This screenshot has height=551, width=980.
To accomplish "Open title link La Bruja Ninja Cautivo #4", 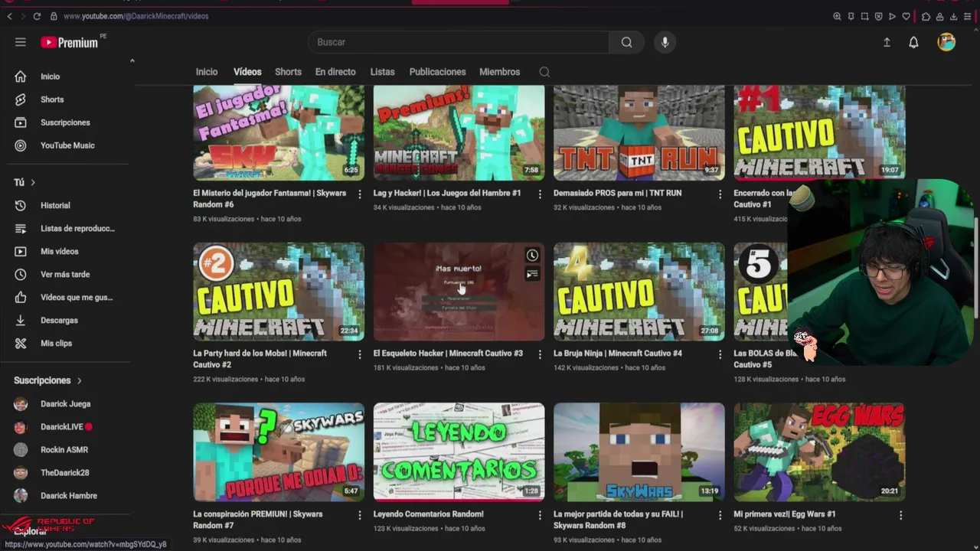I will click(618, 354).
